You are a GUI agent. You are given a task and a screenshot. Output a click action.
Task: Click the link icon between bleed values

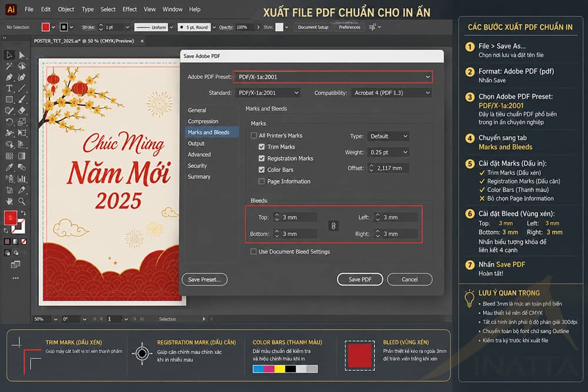[333, 226]
